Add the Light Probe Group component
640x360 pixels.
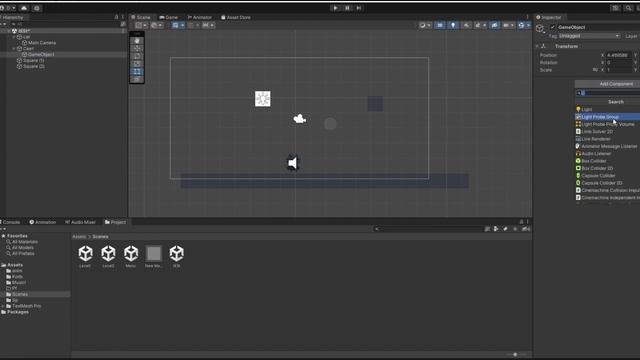pos(607,117)
